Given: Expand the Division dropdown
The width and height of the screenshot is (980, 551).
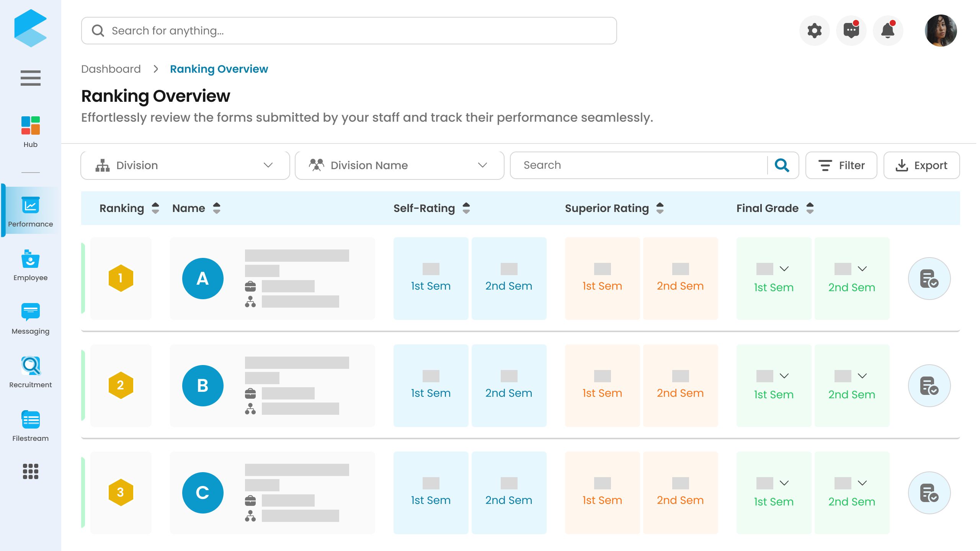Looking at the screenshot, I should tap(185, 165).
